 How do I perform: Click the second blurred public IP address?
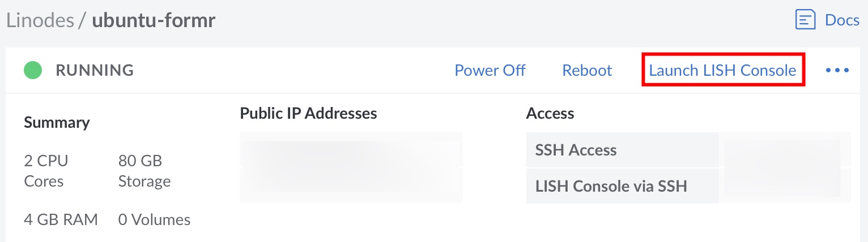click(x=351, y=185)
